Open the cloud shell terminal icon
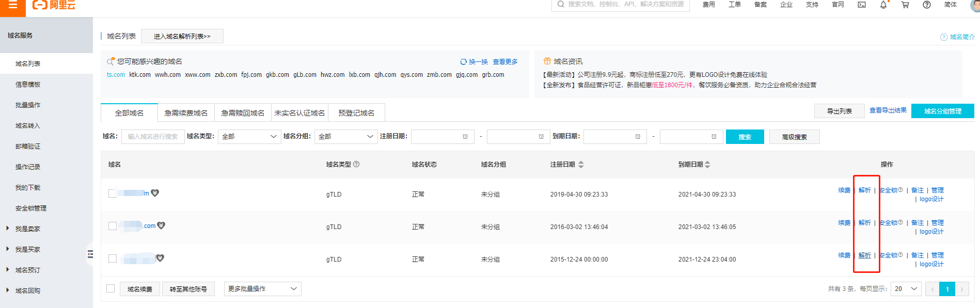The width and height of the screenshot is (980, 308). click(x=862, y=5)
